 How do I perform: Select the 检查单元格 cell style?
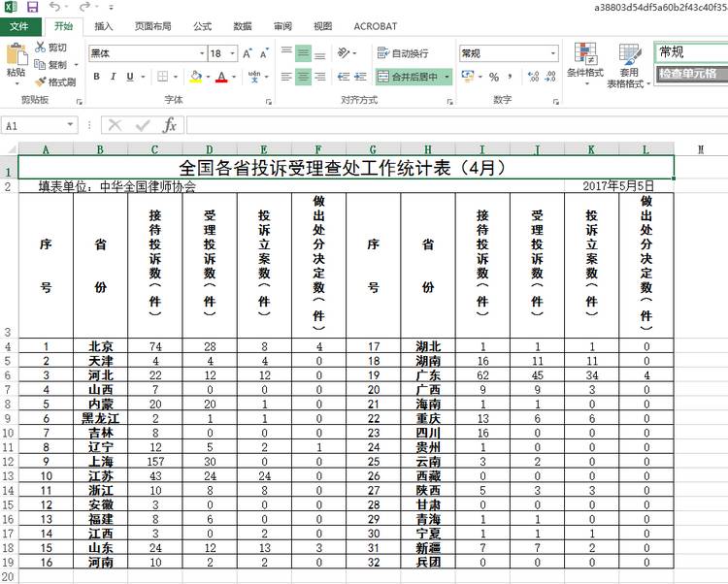pos(691,75)
